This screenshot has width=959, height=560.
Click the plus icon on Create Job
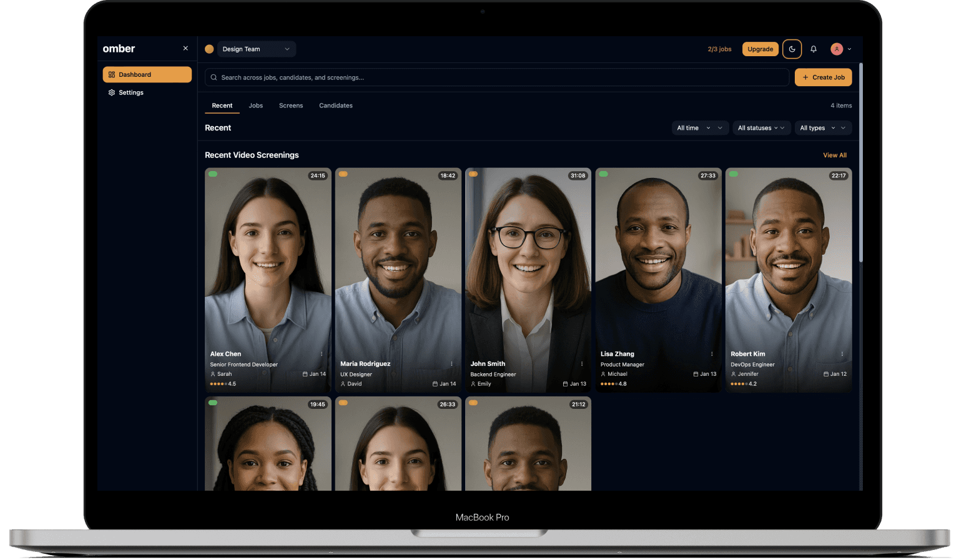(805, 77)
